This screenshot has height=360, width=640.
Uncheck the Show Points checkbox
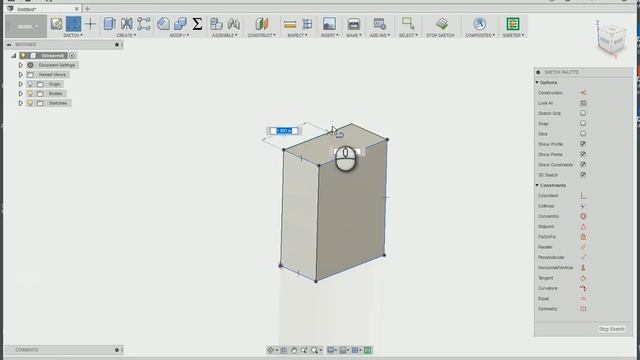(583, 154)
